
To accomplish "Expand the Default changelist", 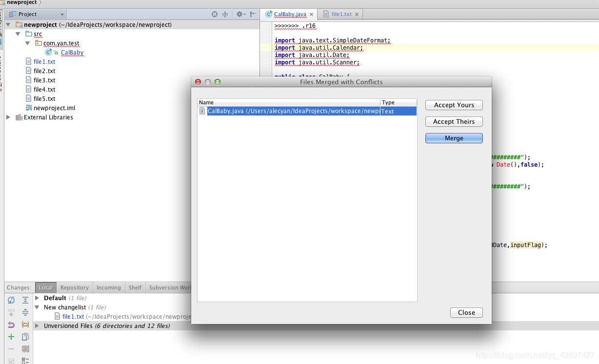I will (38, 298).
